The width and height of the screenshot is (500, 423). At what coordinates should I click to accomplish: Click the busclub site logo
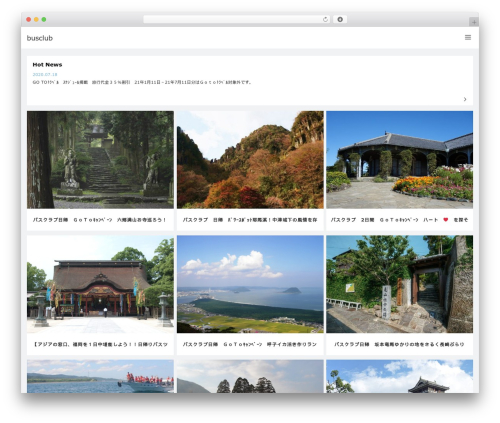(40, 38)
